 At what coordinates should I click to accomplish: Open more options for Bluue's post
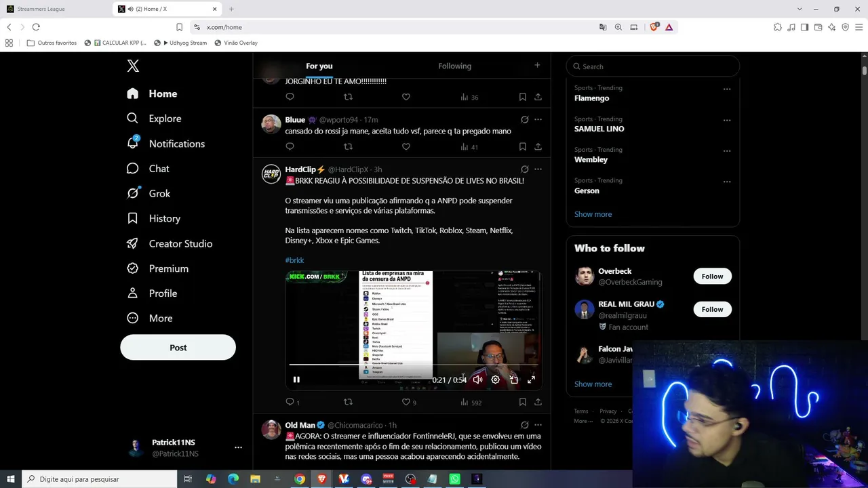tap(538, 120)
